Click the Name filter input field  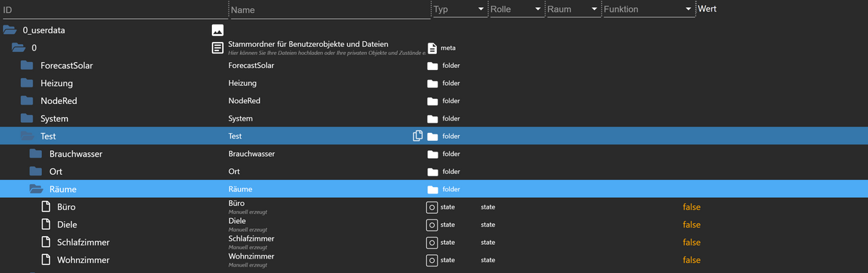(329, 10)
